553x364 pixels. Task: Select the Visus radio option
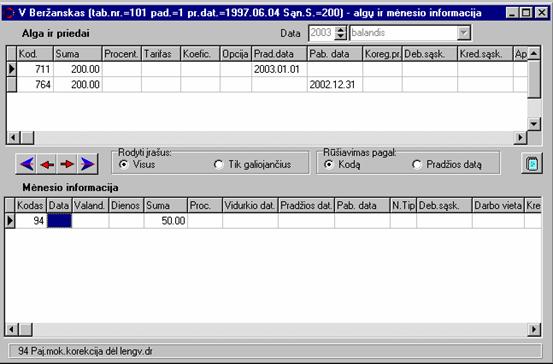(124, 164)
